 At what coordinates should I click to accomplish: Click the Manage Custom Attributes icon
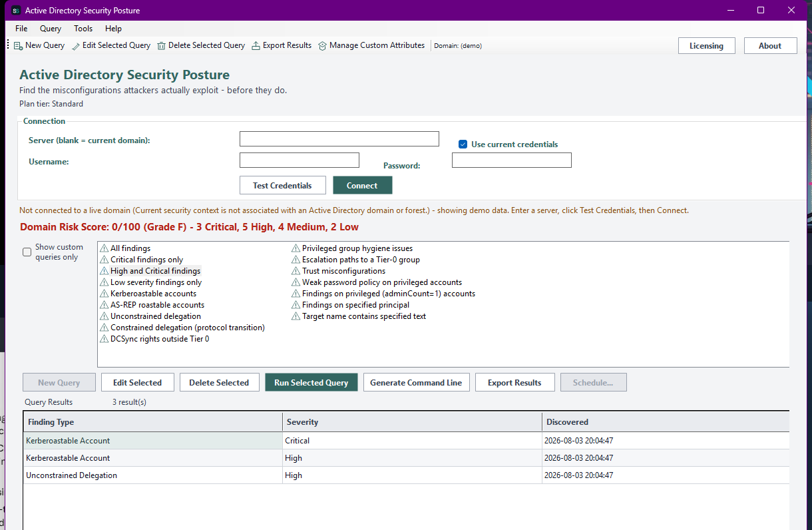[x=323, y=46]
